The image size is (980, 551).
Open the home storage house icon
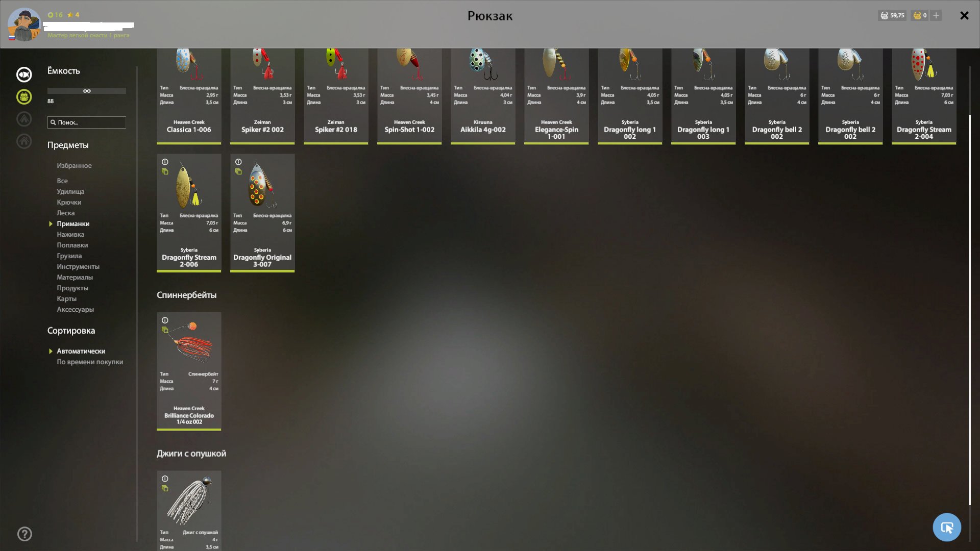pos(24,141)
